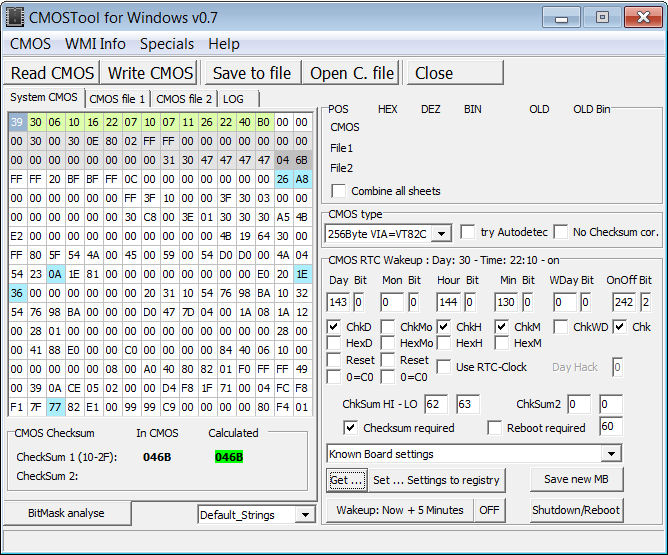Toggle the ChkMo checkbox
Image resolution: width=668 pixels, height=555 pixels.
click(x=388, y=327)
